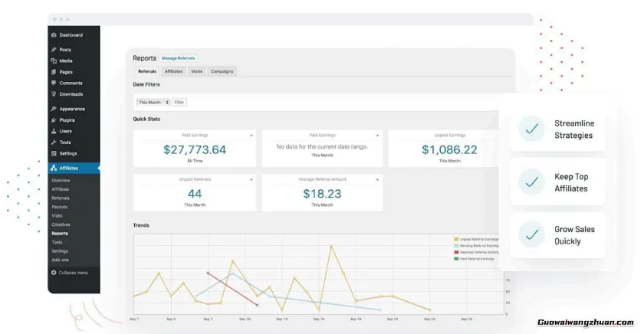The width and height of the screenshot is (644, 334).
Task: Click the Plugins plug icon
Action: point(54,120)
